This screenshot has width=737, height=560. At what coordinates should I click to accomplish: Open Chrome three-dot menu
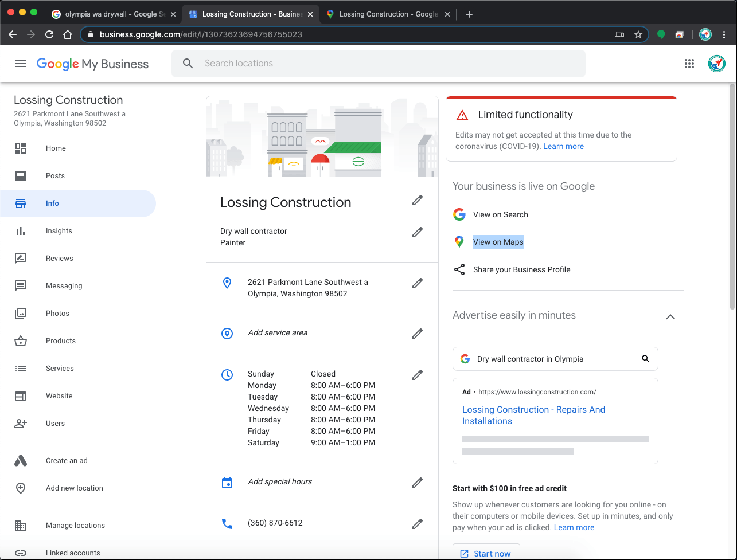pyautogui.click(x=725, y=34)
